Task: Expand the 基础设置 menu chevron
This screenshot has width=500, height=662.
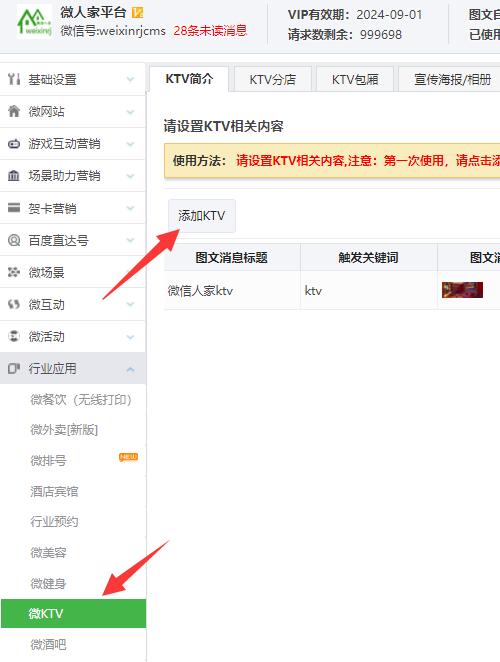Action: pyautogui.click(x=130, y=79)
